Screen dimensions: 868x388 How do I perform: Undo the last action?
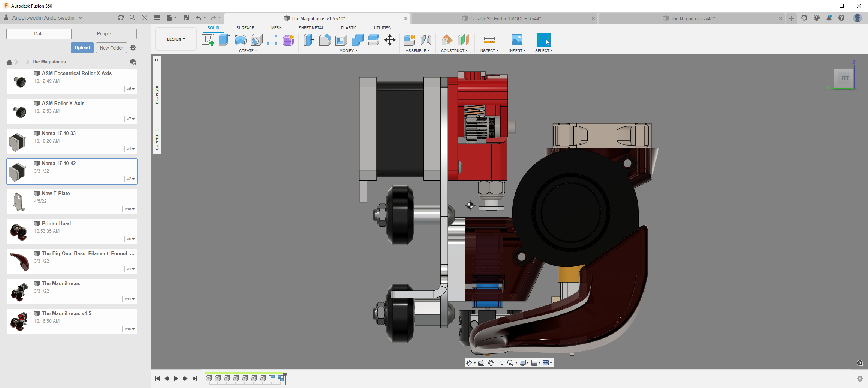coord(198,18)
